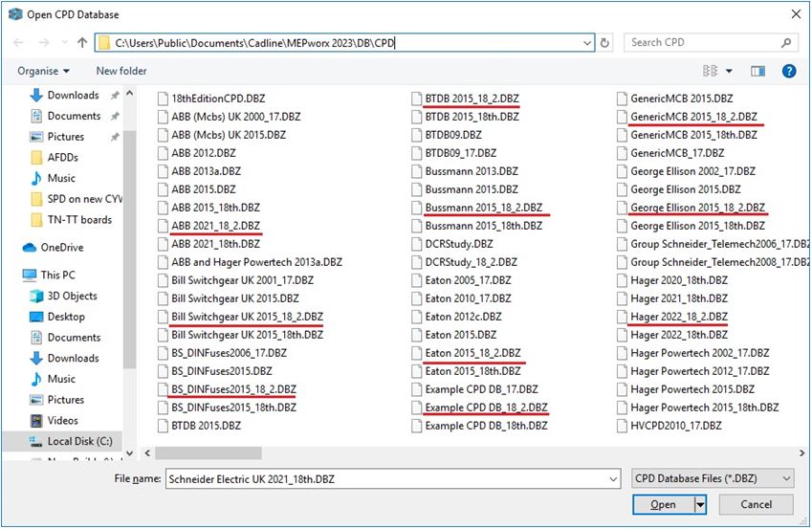Image resolution: width=812 pixels, height=529 pixels.
Task: Click in the Search CPD field
Action: click(704, 42)
